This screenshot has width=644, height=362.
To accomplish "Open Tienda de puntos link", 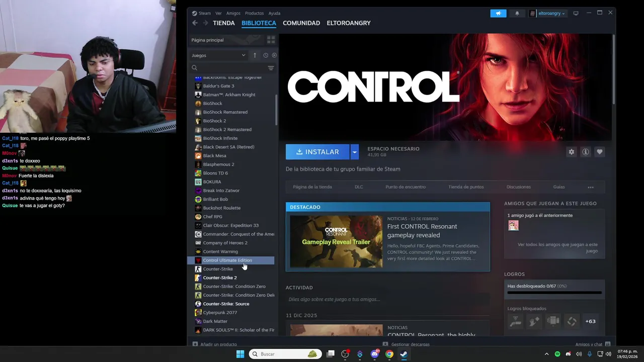I will 466,187.
